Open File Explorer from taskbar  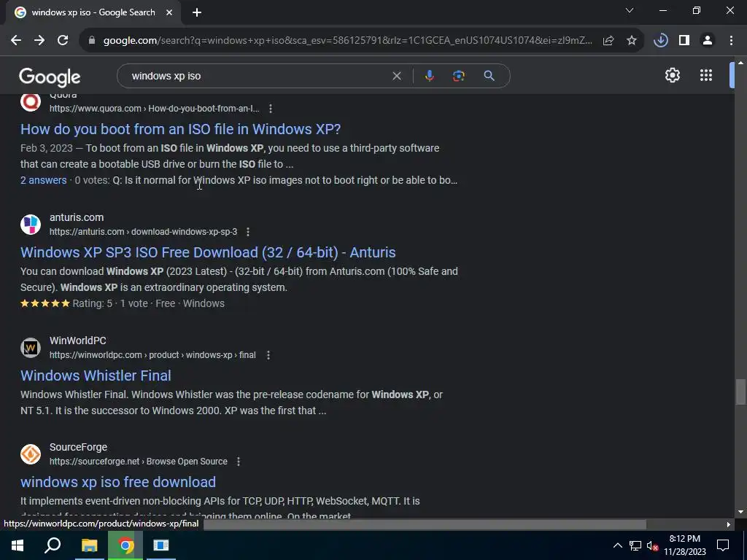tap(89, 545)
